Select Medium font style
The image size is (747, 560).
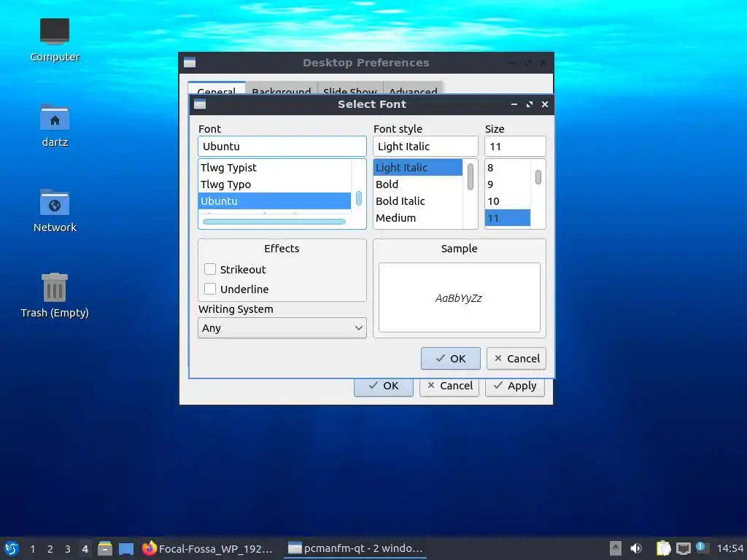418,217
